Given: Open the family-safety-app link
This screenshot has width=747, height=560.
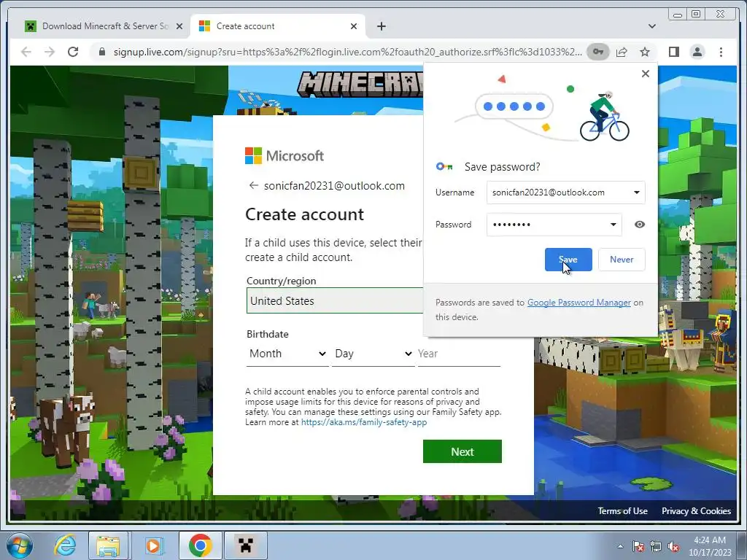Looking at the screenshot, I should (364, 422).
